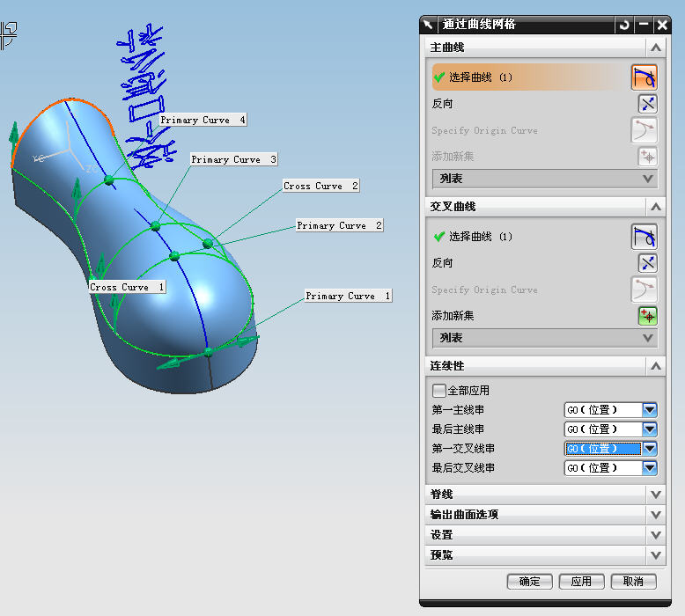This screenshot has height=616, width=685.
Task: Click 反向 reverse direction icon under 主曲线
Action: (x=647, y=104)
